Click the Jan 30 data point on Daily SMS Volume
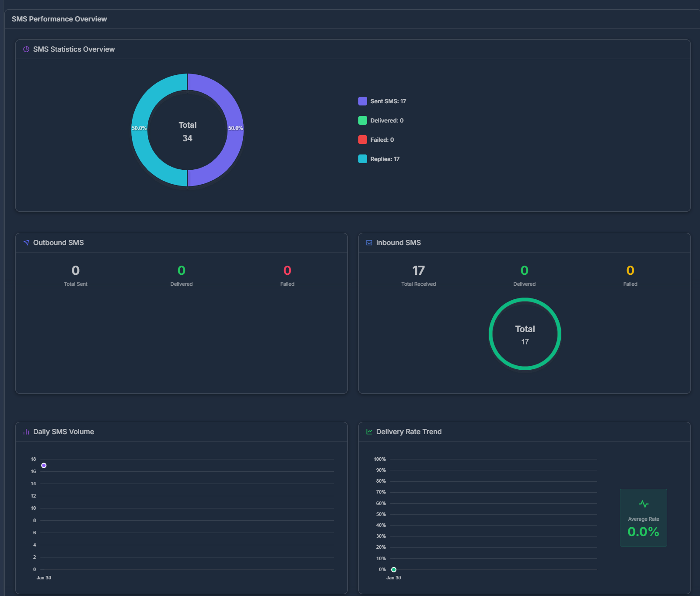Image resolution: width=700 pixels, height=596 pixels. pyautogui.click(x=44, y=465)
